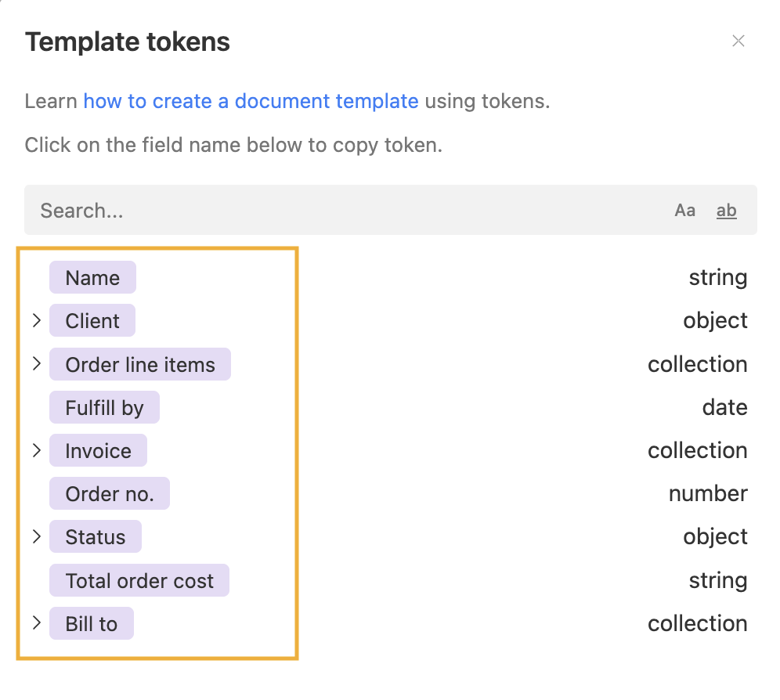This screenshot has height=700, width=780.
Task: Copy the Total order cost token
Action: (139, 580)
